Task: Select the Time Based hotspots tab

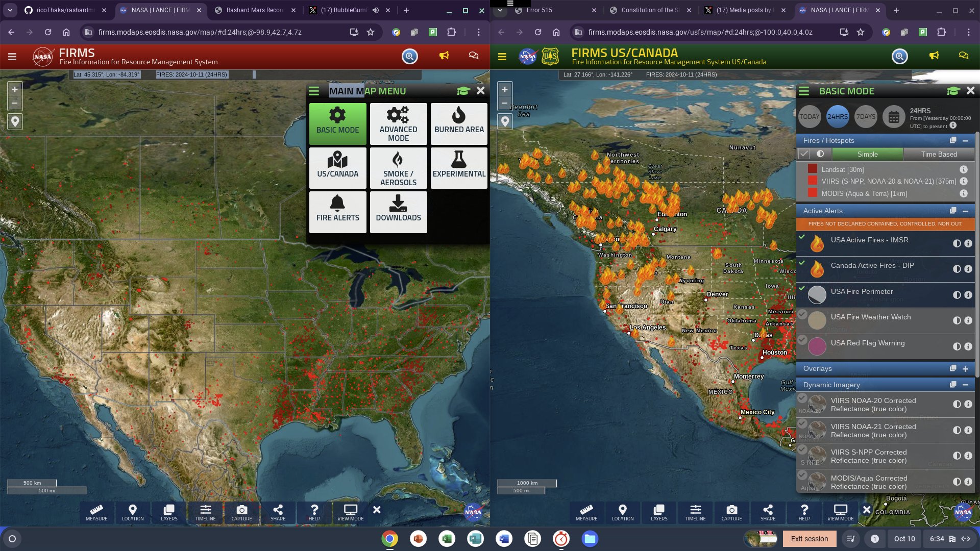Action: click(x=939, y=154)
